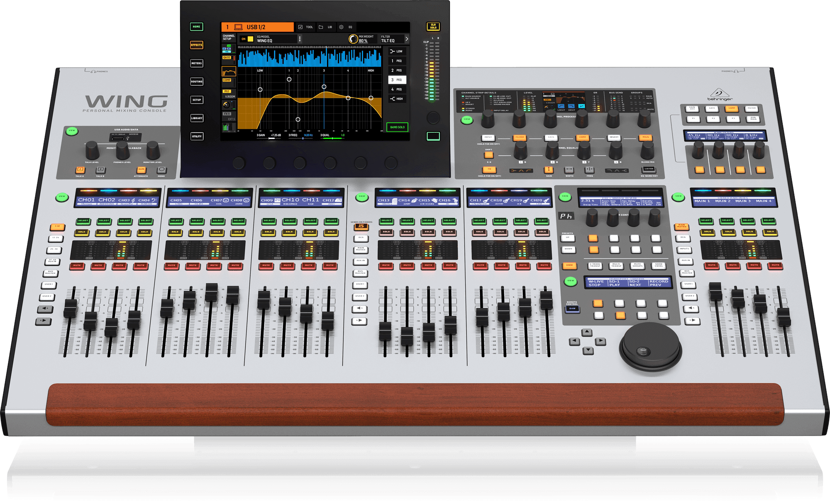The image size is (830, 504).
Task: Adjust the CH01 fader
Action: pyautogui.click(x=70, y=308)
